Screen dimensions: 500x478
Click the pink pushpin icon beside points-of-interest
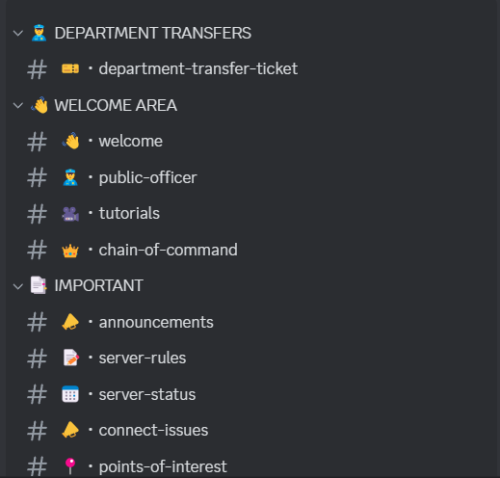(70, 466)
